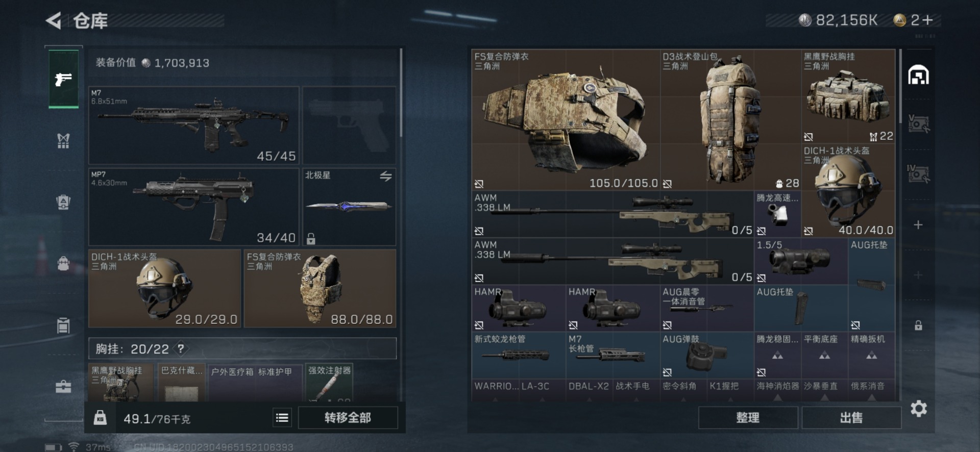
Task: Add a storage expansion with plus icon
Action: tap(918, 225)
